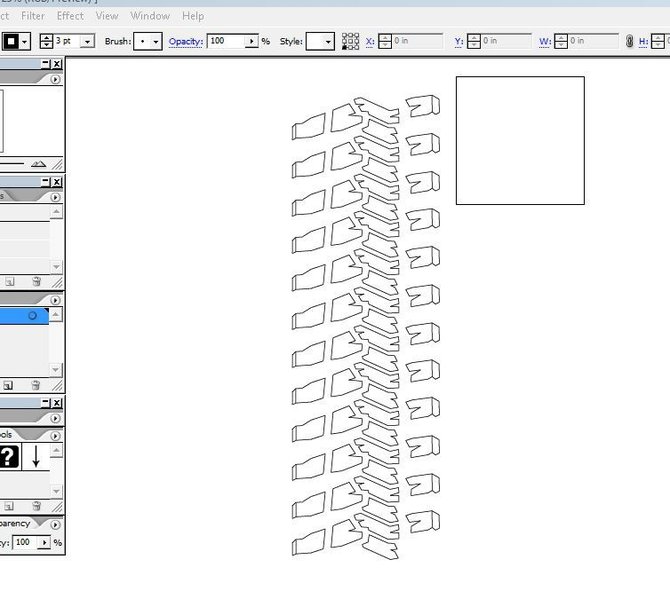Open the Navigator panel flyout menu
Image resolution: width=670 pixels, height=599 pixels.
pos(55,79)
